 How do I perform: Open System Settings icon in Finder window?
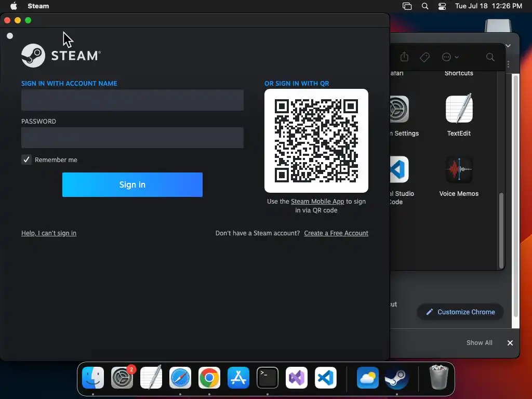click(x=400, y=109)
